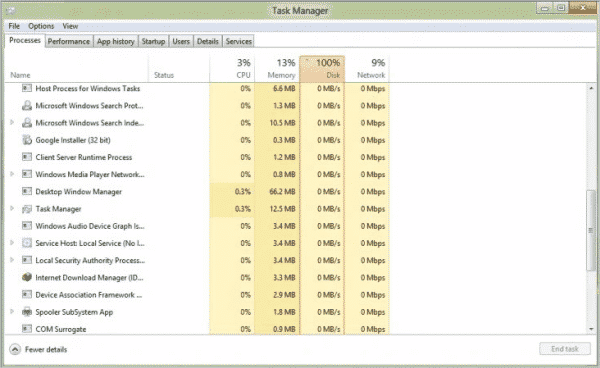The width and height of the screenshot is (600, 368).
Task: Click the Microsoft Windows Search Protocol Host icon
Action: [27, 106]
